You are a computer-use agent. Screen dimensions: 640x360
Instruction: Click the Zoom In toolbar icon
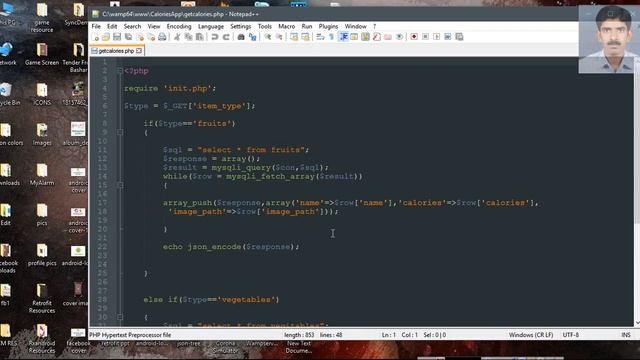point(268,37)
